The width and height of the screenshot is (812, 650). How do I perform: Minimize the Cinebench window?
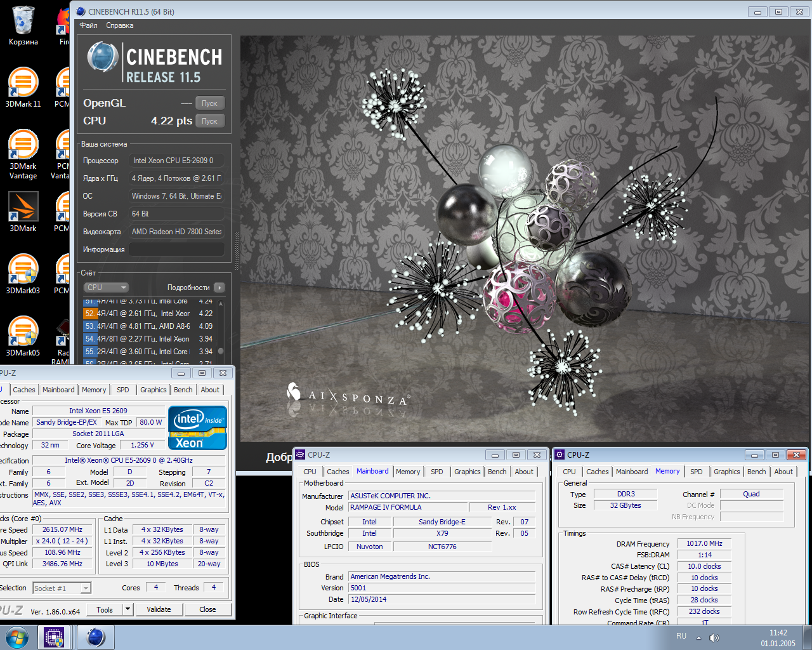757,11
